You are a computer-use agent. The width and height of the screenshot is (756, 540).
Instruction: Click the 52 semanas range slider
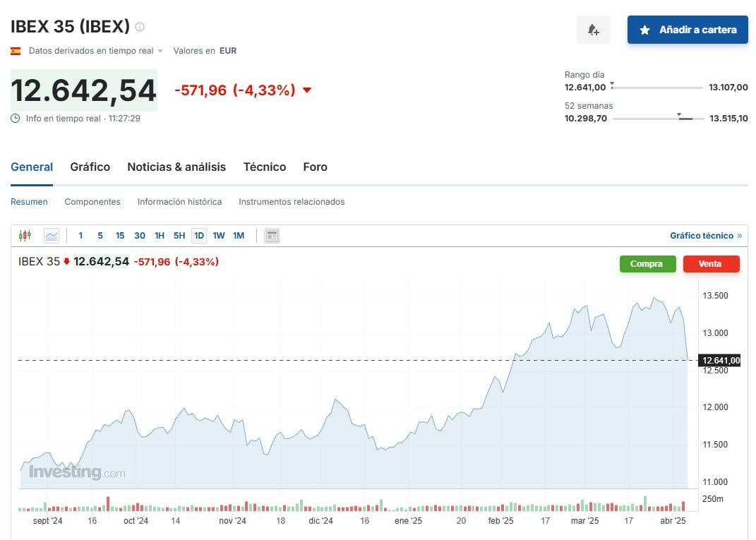658,118
